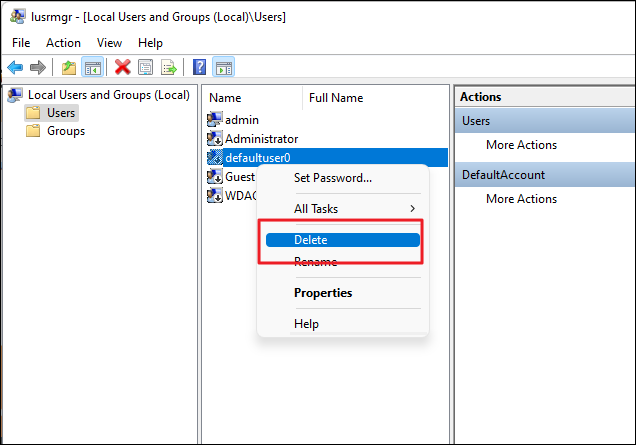The height and width of the screenshot is (445, 636).
Task: Select the Administrator user account
Action: pos(261,139)
